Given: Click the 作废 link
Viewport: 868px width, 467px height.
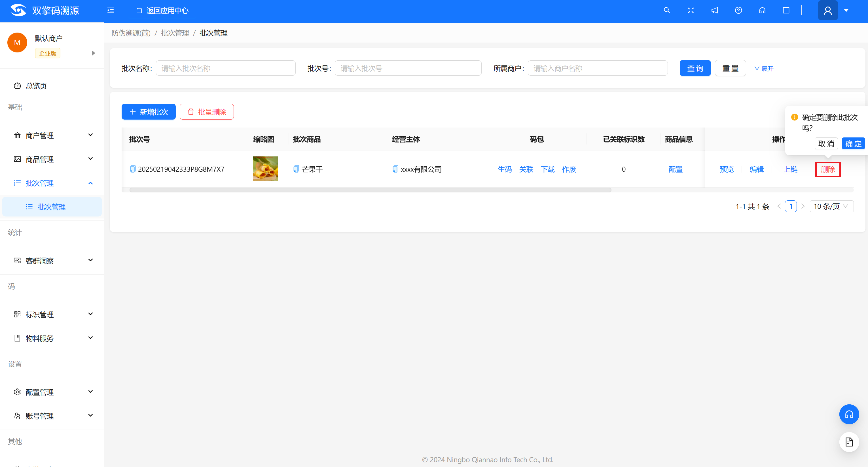Looking at the screenshot, I should 569,169.
